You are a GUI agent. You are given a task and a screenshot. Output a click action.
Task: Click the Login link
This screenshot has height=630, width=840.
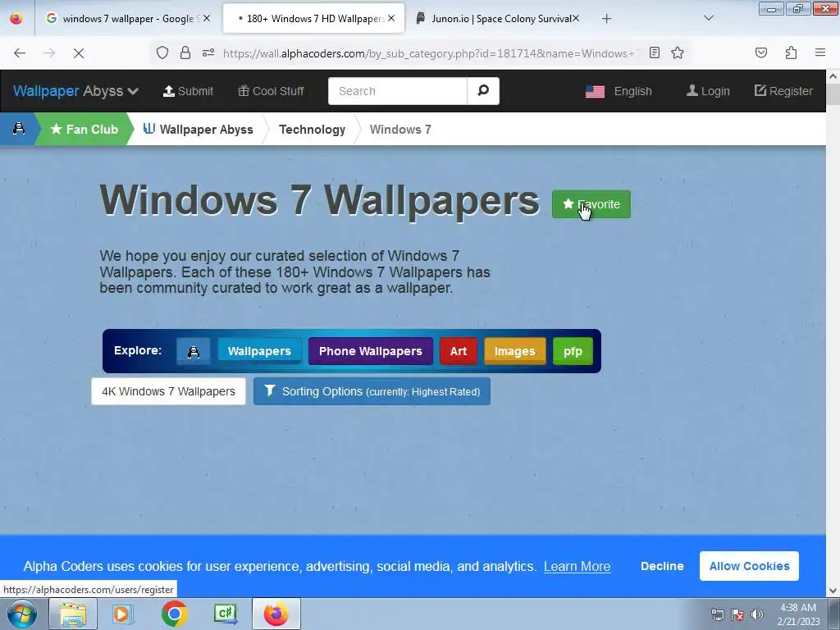pos(708,91)
